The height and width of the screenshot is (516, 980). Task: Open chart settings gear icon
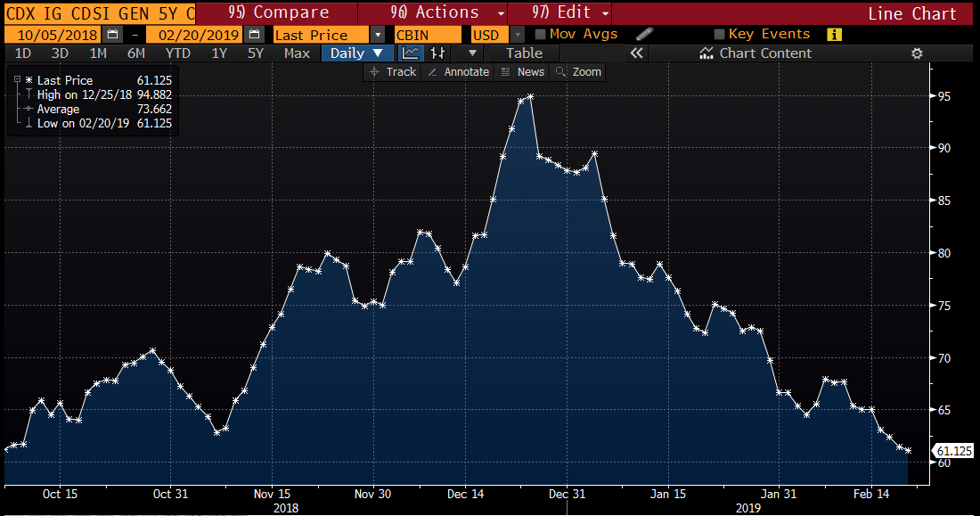[917, 53]
